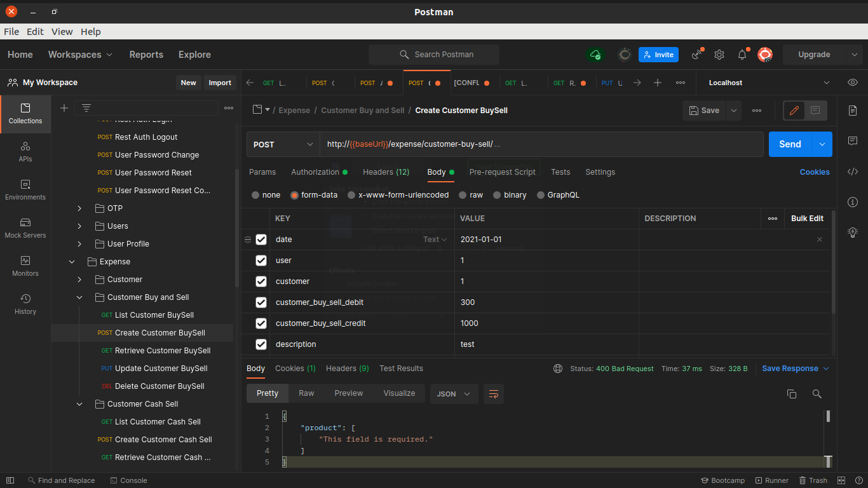Open Collections sidebar panel

click(25, 114)
